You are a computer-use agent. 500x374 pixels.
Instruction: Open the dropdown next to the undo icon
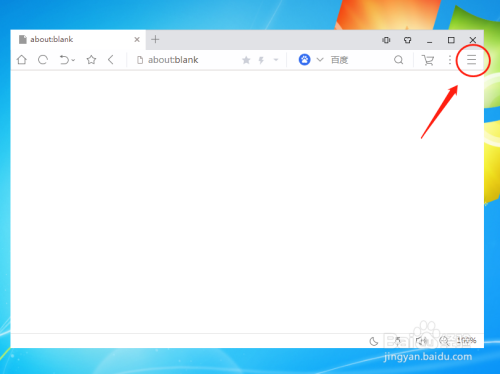[73, 60]
